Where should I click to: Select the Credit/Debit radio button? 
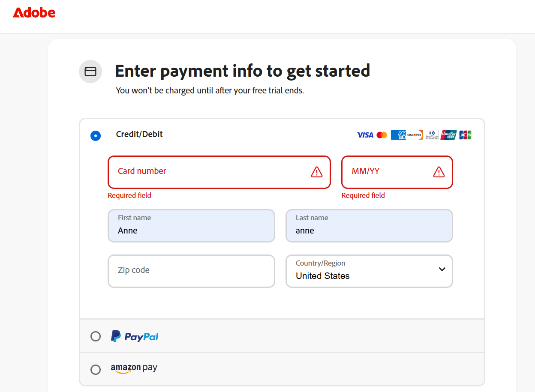tap(96, 136)
